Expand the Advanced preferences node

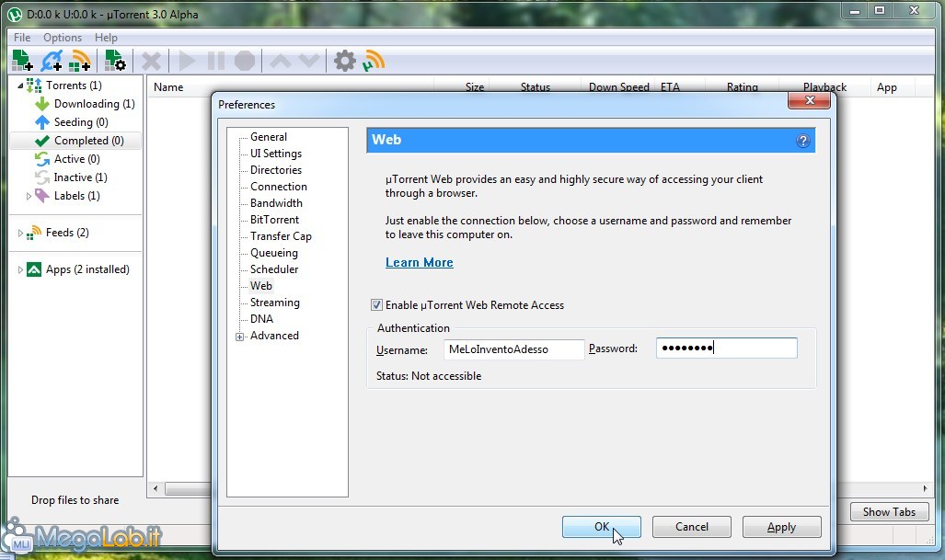[x=240, y=337]
